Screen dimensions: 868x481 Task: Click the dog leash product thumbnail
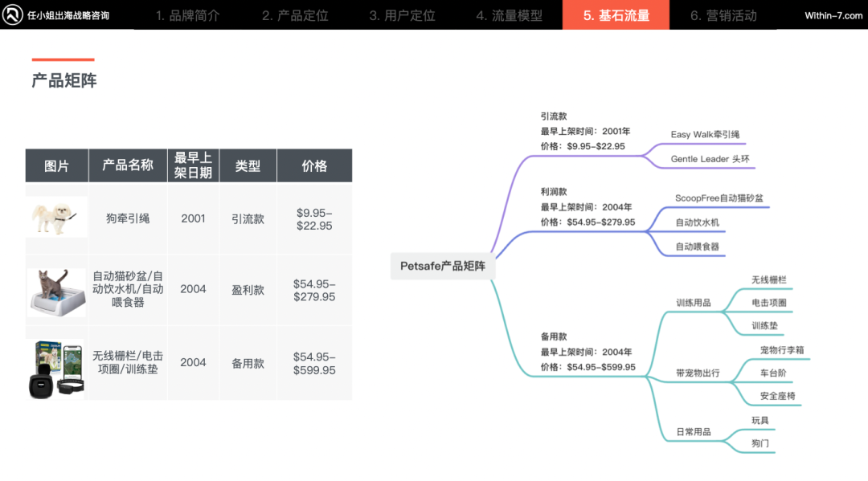pos(56,218)
